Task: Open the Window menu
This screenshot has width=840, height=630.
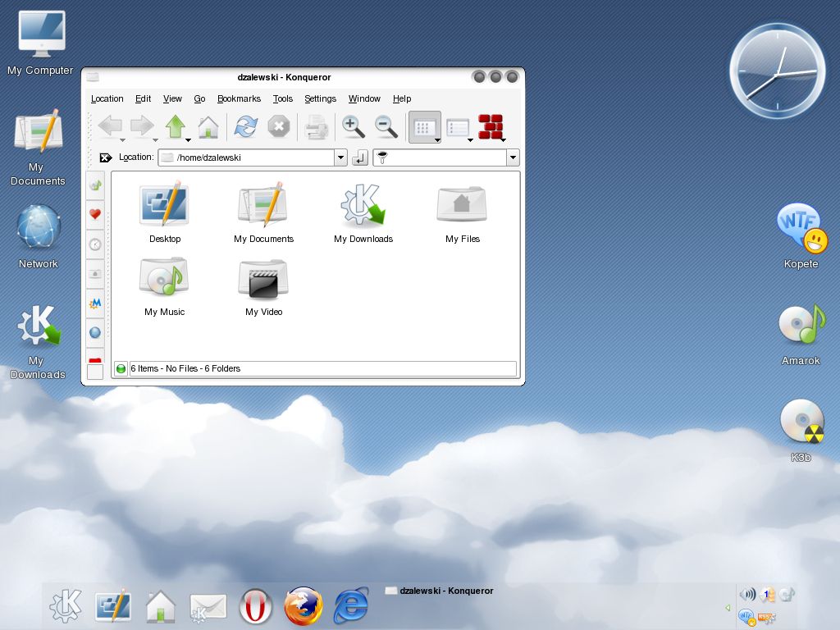Action: pyautogui.click(x=364, y=98)
